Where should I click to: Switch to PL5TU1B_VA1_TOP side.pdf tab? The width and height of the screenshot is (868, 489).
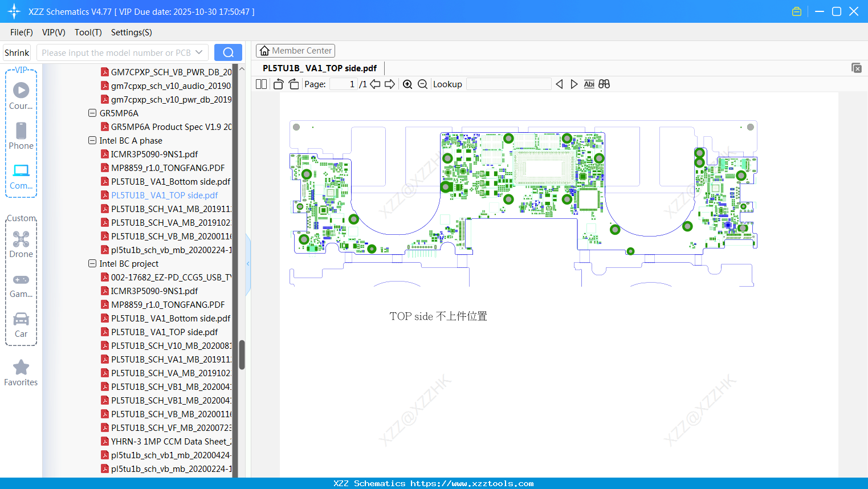[x=320, y=68]
